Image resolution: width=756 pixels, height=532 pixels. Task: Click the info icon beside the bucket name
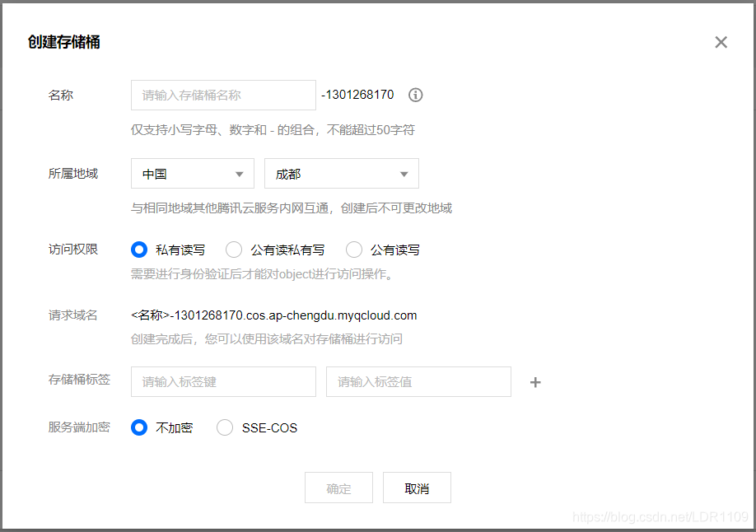coord(415,95)
